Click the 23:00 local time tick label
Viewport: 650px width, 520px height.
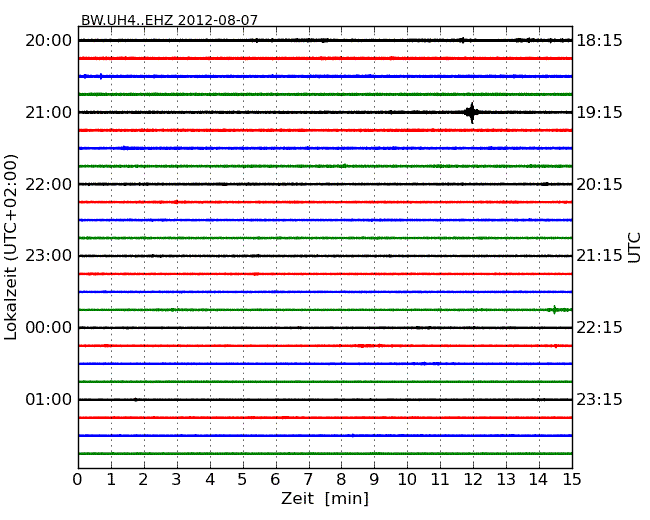tap(48, 256)
